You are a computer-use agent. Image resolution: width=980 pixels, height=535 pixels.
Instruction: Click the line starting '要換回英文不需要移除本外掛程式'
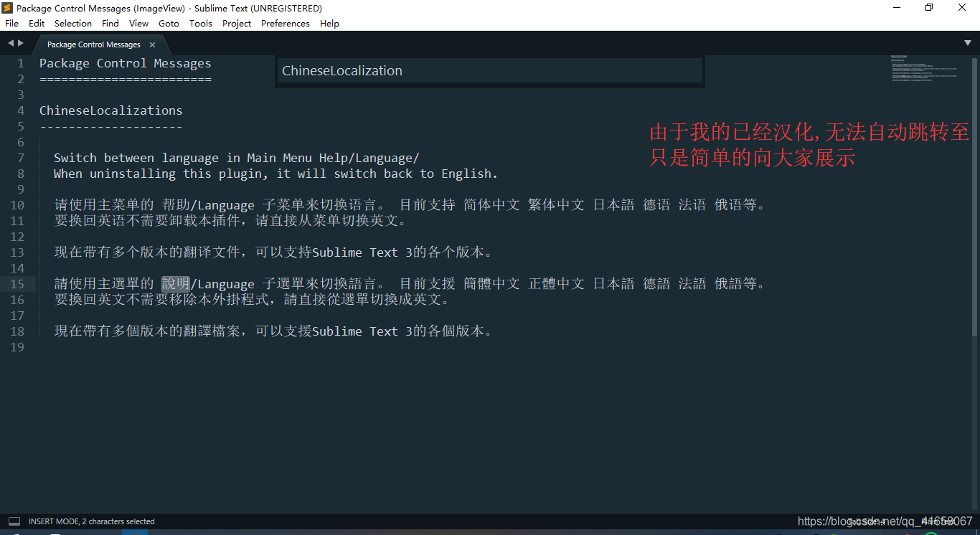253,300
